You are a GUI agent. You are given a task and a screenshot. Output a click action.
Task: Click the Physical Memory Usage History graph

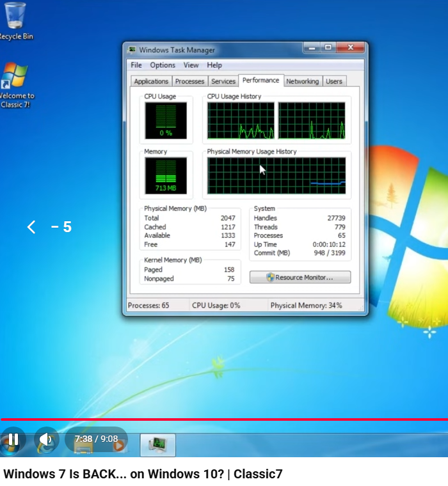[276, 176]
